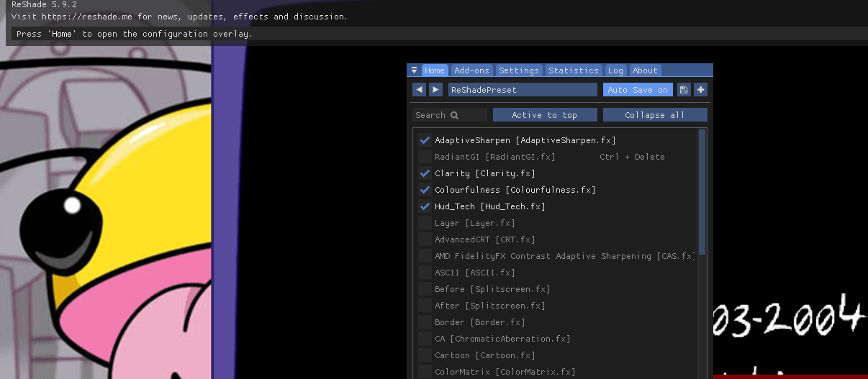868x379 pixels.
Task: Enable AMD FidelityFX CAS checkbox
Action: pyautogui.click(x=425, y=256)
